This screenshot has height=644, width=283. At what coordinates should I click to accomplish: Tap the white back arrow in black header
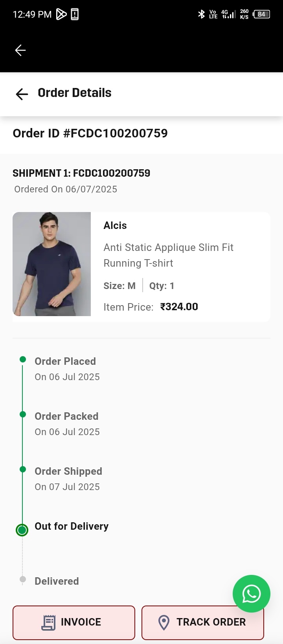[20, 50]
